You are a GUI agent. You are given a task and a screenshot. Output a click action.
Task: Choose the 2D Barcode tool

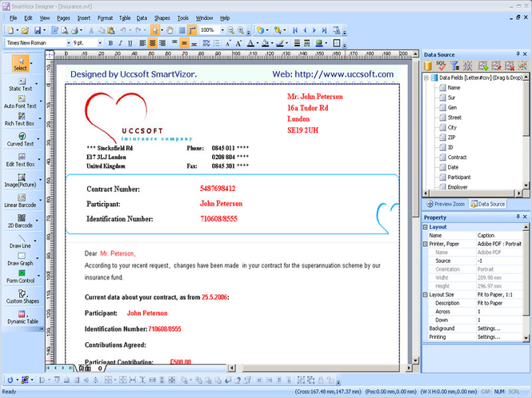click(21, 221)
